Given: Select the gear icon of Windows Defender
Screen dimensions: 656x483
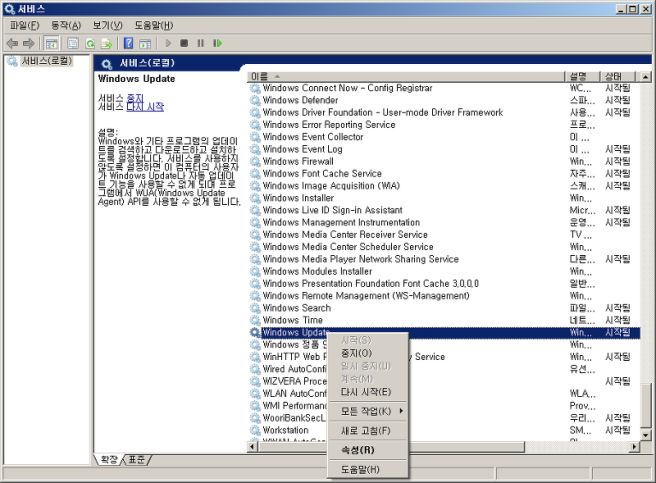Looking at the screenshot, I should 255,100.
